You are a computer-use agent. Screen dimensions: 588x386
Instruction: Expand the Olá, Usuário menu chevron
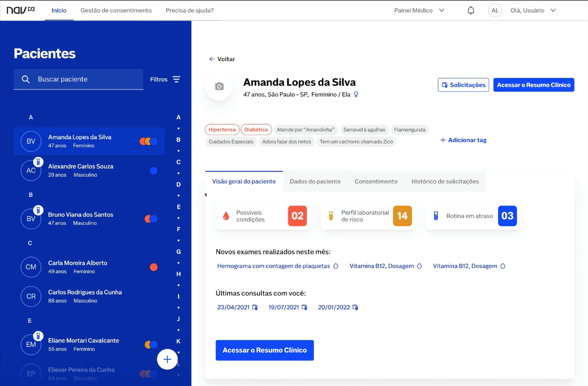click(553, 10)
